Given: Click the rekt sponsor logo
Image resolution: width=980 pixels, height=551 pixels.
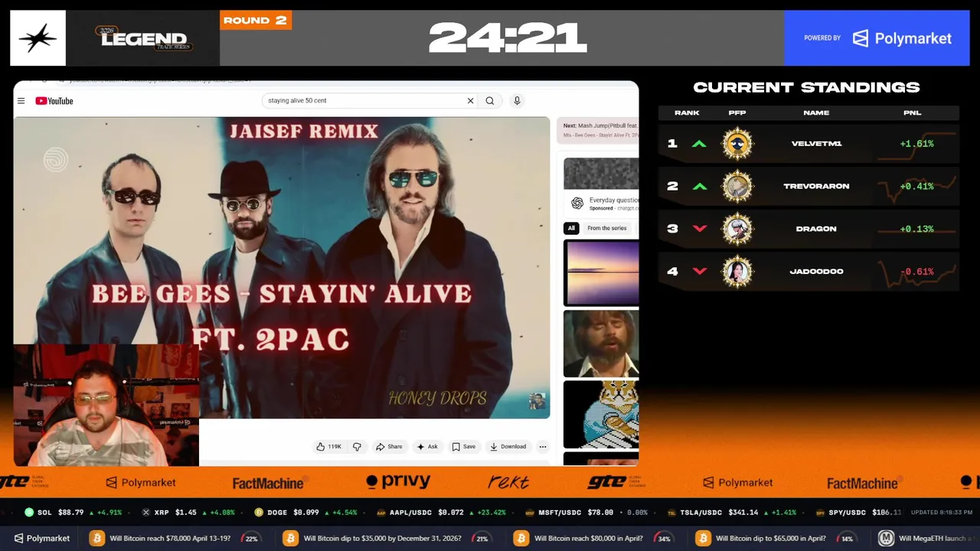Looking at the screenshot, I should tap(508, 483).
